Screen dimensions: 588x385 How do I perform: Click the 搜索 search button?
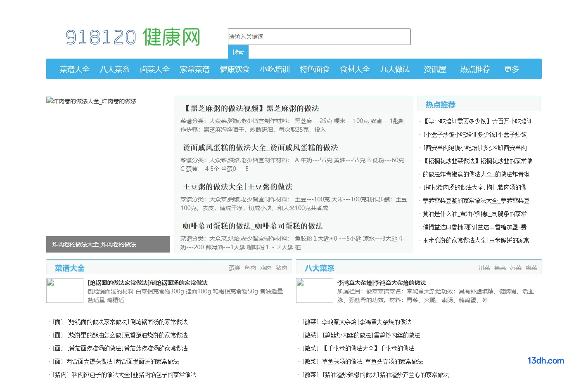click(x=238, y=52)
